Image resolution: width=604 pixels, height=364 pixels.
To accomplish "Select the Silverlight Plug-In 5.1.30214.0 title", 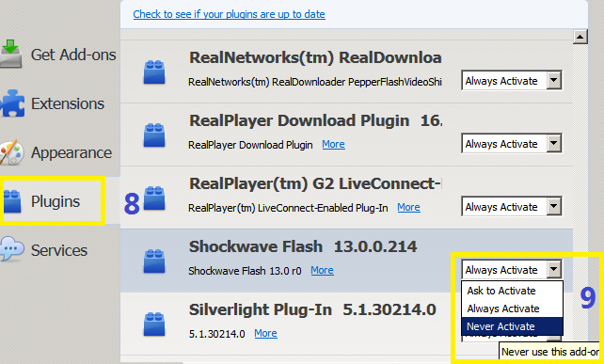I will (x=312, y=309).
